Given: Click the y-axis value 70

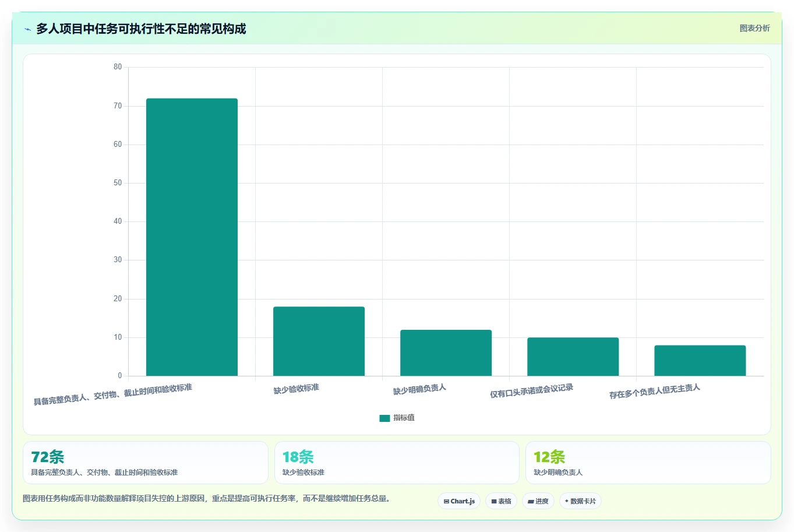Looking at the screenshot, I should [118, 106].
